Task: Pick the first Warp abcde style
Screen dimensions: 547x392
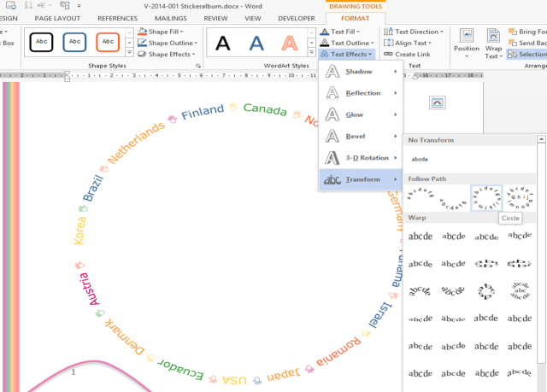Action: [x=420, y=237]
